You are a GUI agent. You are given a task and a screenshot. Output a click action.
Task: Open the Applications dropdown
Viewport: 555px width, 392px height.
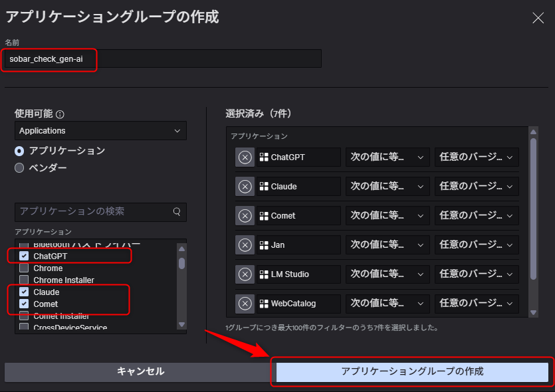100,131
